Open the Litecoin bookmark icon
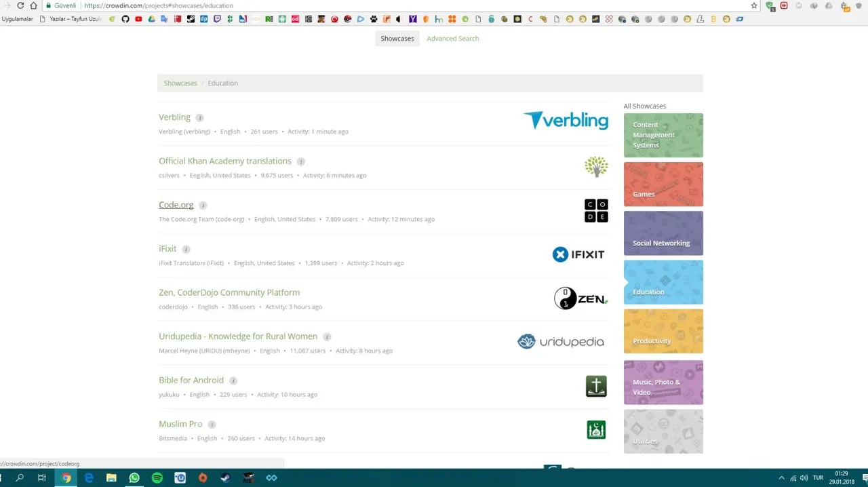 tap(701, 19)
